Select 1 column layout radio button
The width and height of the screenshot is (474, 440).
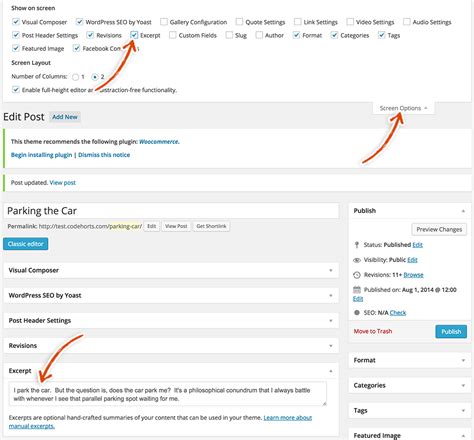click(x=76, y=77)
